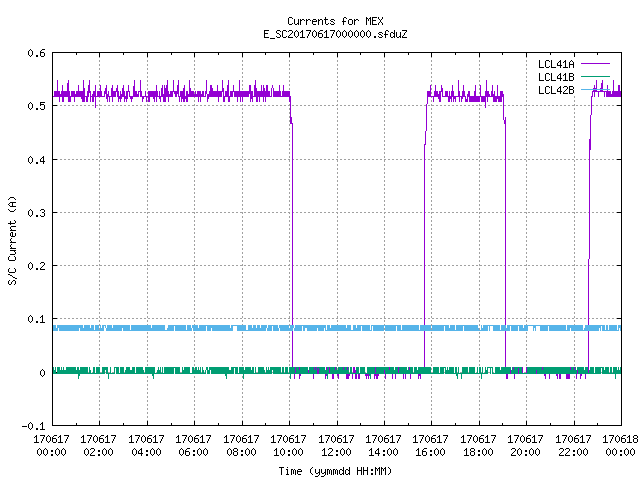The image size is (640, 480).
Task: Click the 0.2 y-axis tick value
Action: 36,266
